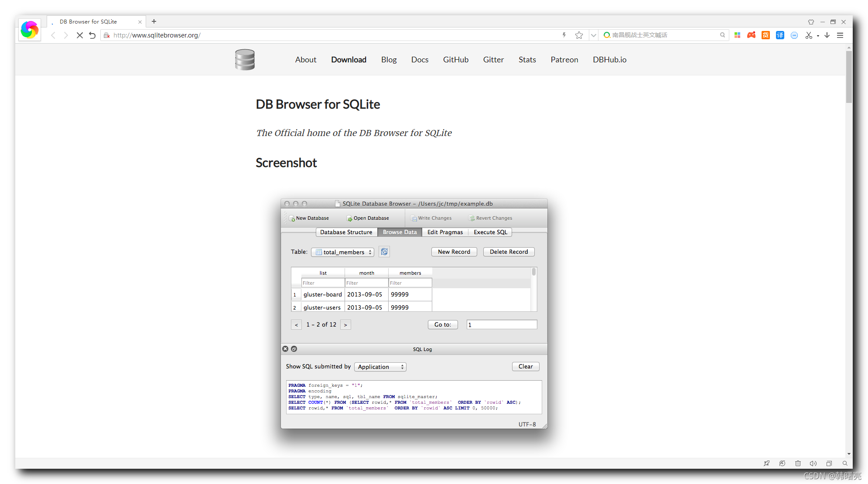Open the DBHub.io link in navigation

[x=609, y=60]
